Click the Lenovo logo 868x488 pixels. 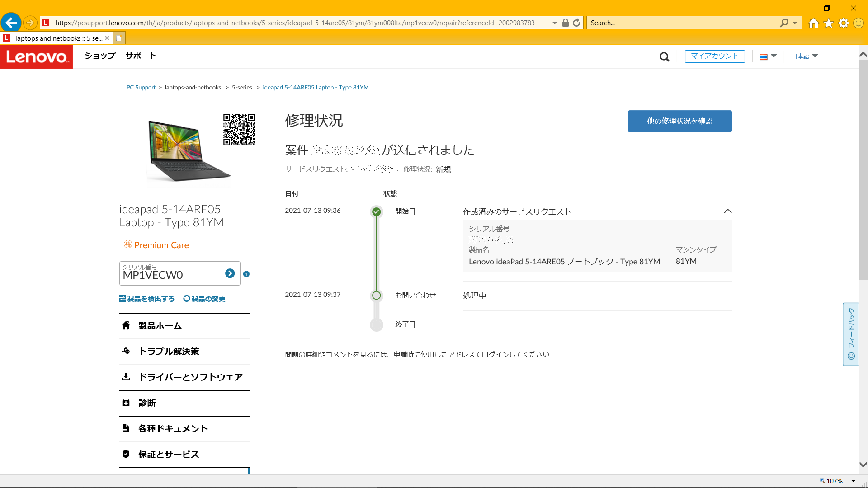pyautogui.click(x=36, y=56)
